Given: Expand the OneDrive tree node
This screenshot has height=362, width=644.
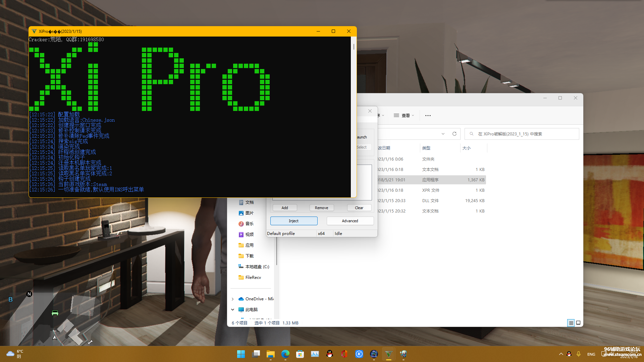Looking at the screenshot, I should (x=233, y=299).
